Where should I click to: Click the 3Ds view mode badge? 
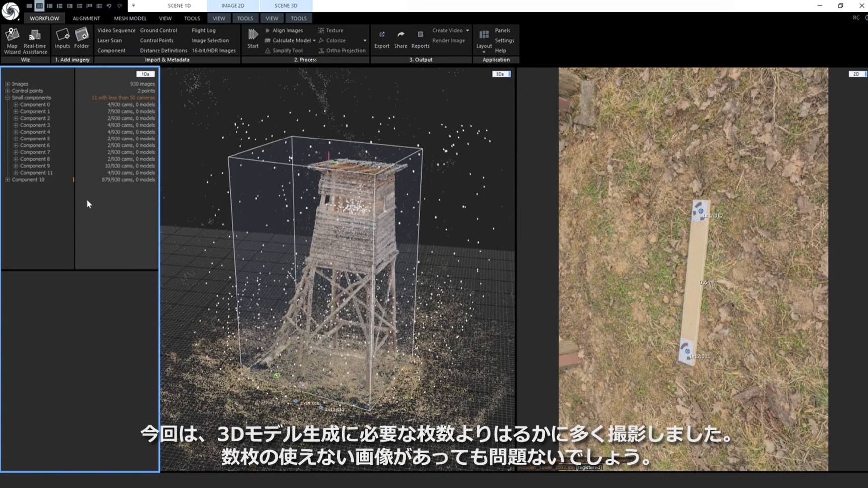(x=501, y=74)
